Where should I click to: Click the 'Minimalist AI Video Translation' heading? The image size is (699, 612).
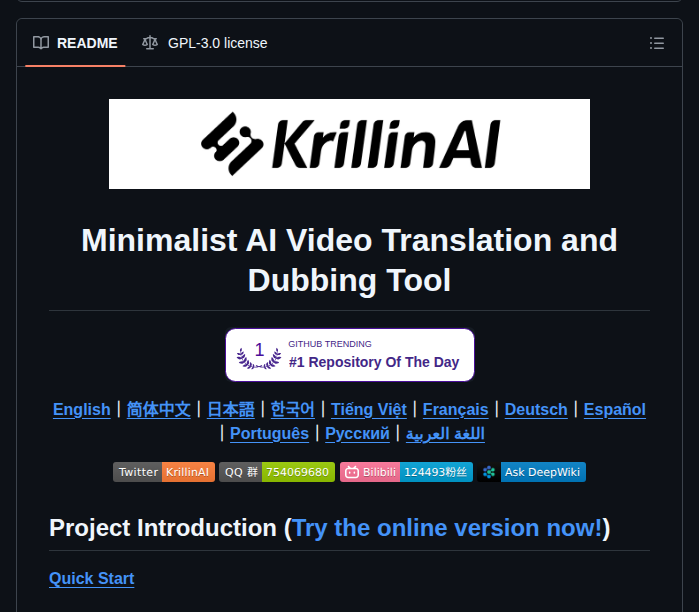pos(350,260)
